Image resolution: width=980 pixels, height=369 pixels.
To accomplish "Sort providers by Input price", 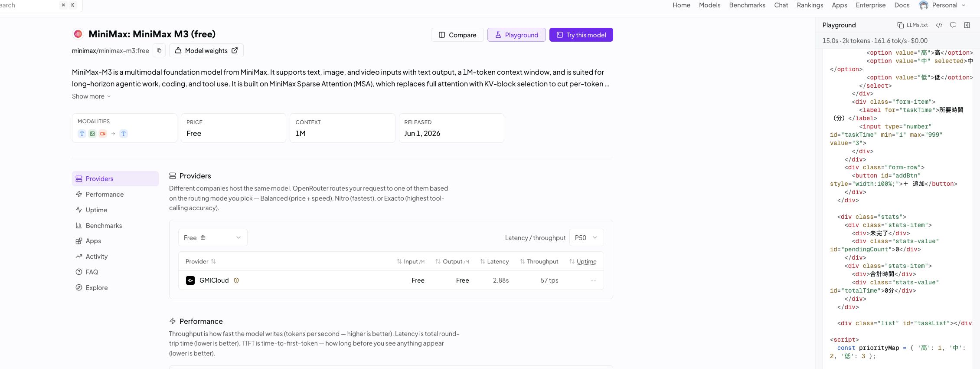I will tap(411, 261).
